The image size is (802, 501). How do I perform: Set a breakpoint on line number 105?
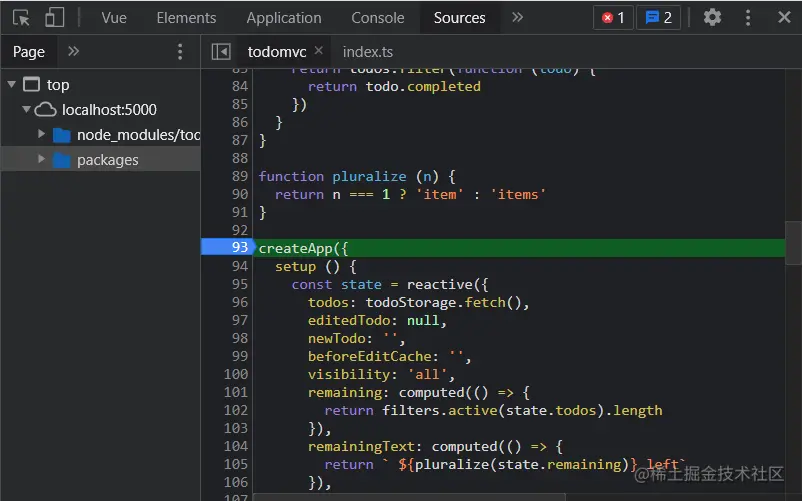pos(235,464)
